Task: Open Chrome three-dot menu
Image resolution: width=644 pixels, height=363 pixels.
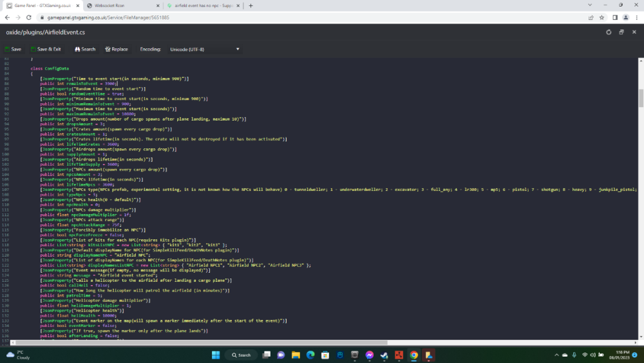Action: (x=637, y=17)
